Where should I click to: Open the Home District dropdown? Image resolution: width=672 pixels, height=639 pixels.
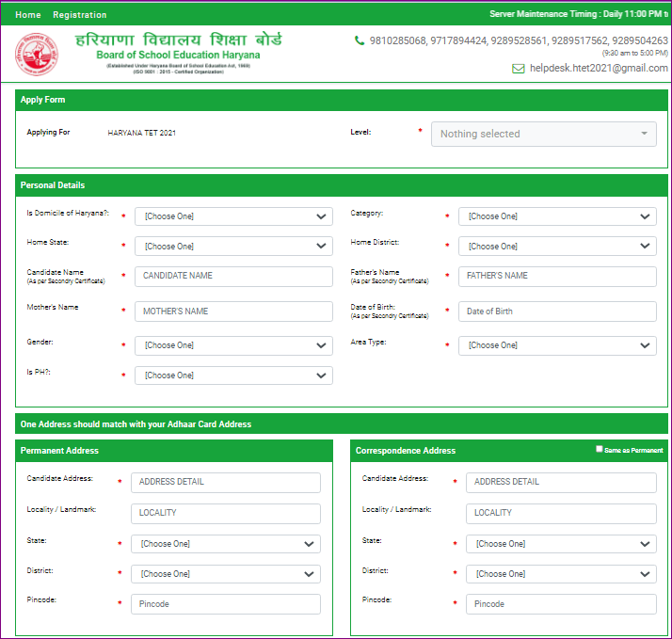click(557, 247)
